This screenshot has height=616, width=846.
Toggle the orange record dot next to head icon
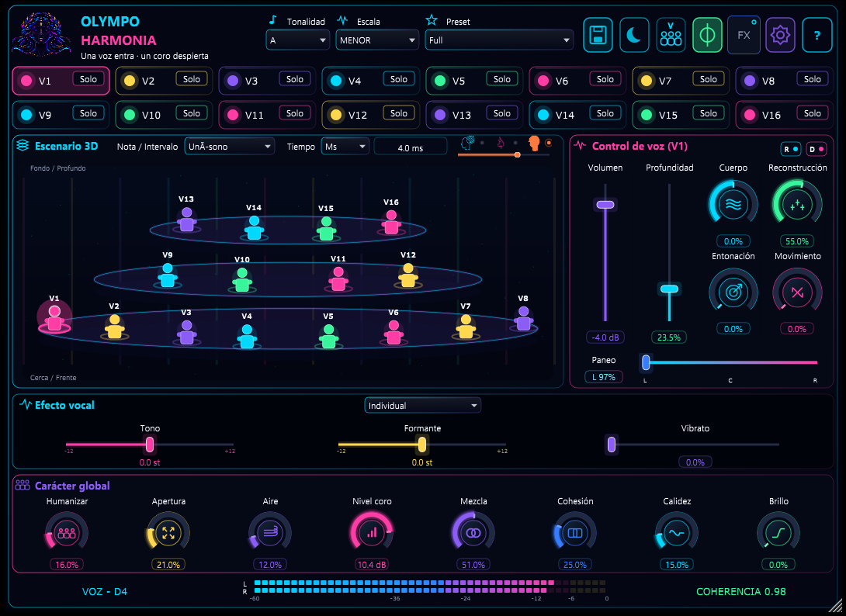tap(549, 143)
